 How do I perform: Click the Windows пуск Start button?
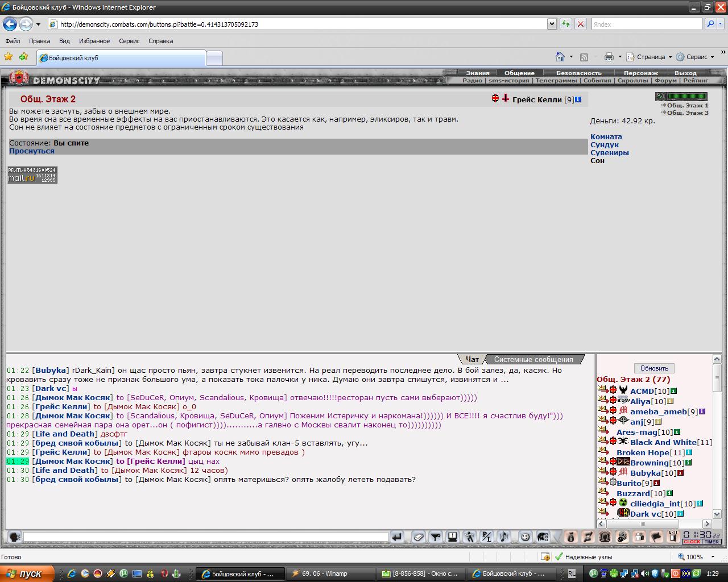27,573
